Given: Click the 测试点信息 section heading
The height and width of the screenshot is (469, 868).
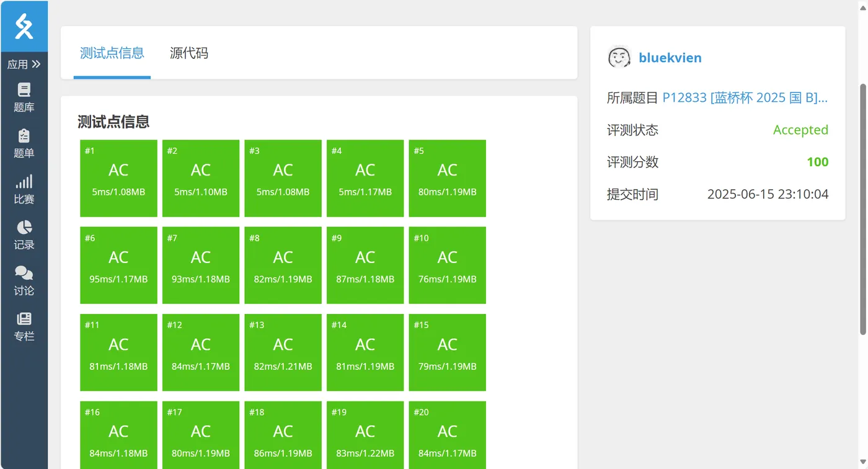Looking at the screenshot, I should (113, 122).
